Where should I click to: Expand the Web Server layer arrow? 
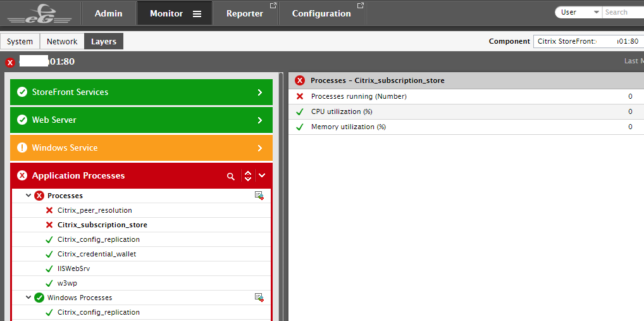pyautogui.click(x=259, y=120)
